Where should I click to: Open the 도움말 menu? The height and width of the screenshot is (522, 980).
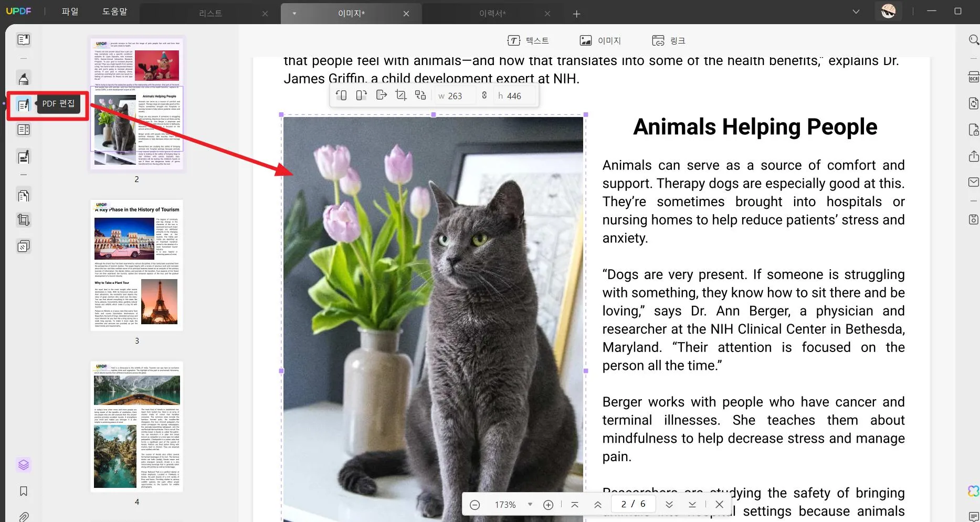pyautogui.click(x=114, y=12)
